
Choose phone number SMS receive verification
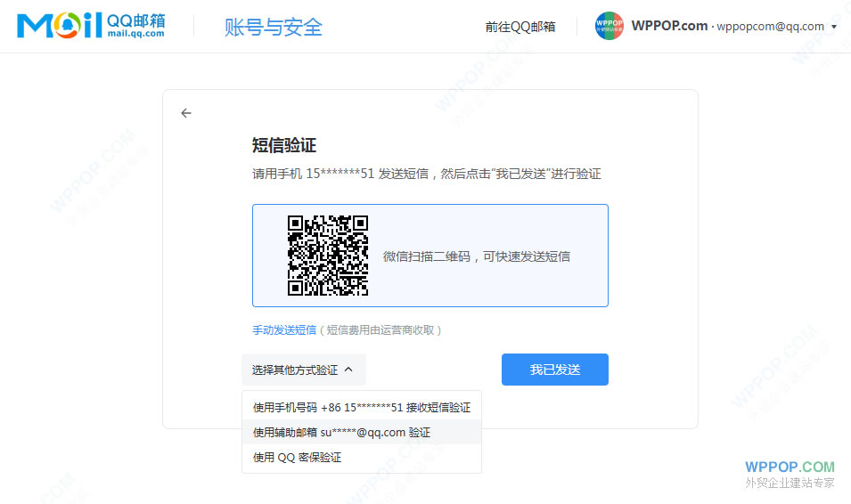[x=362, y=408]
